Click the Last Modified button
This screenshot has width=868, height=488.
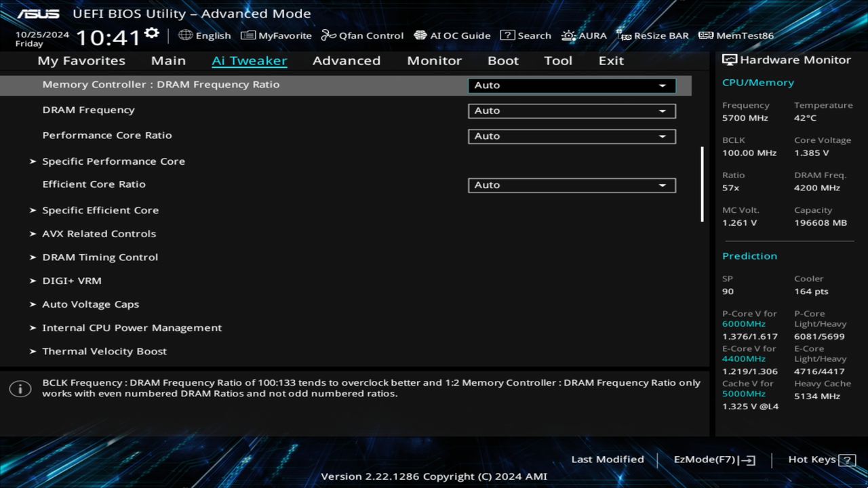608,459
